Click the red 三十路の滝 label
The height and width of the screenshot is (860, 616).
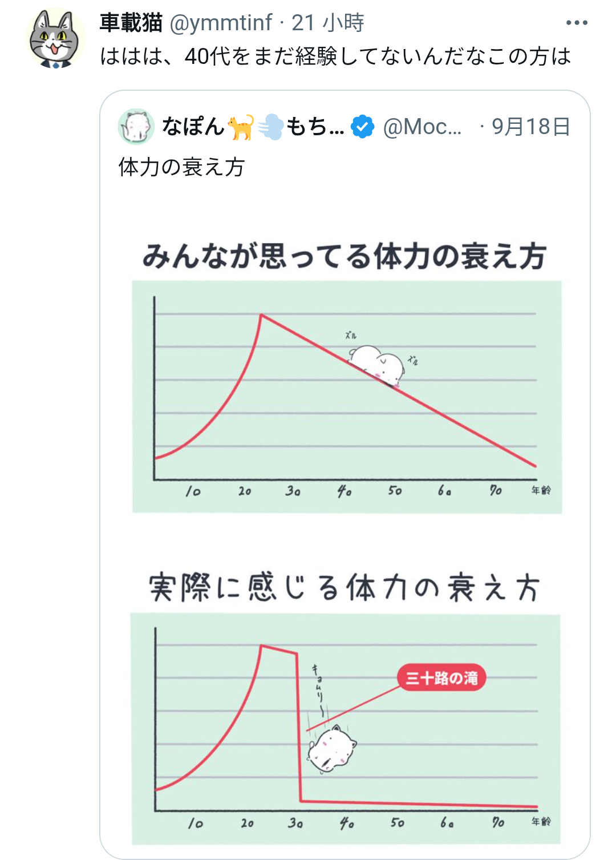(x=441, y=677)
